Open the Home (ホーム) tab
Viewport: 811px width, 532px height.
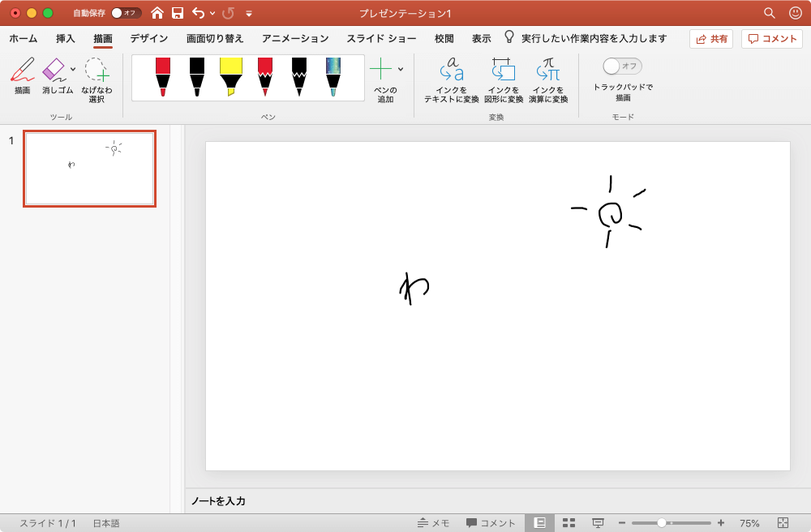(x=24, y=38)
